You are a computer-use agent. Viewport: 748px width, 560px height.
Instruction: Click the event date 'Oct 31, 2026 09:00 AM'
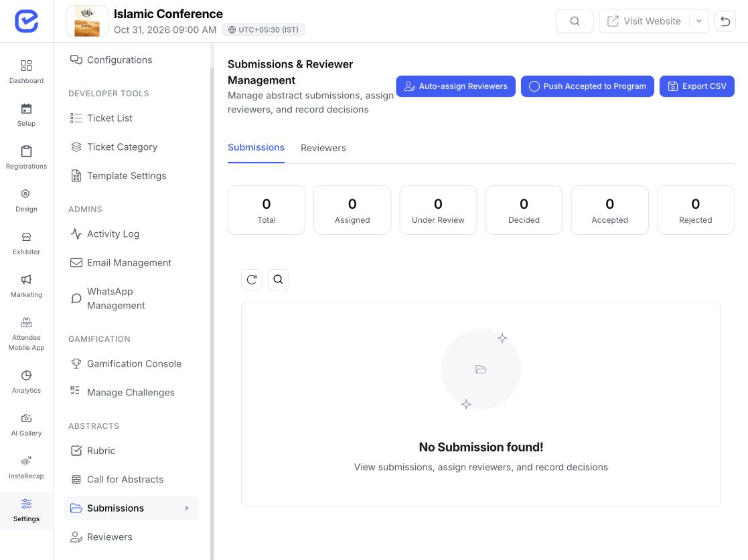(x=165, y=29)
